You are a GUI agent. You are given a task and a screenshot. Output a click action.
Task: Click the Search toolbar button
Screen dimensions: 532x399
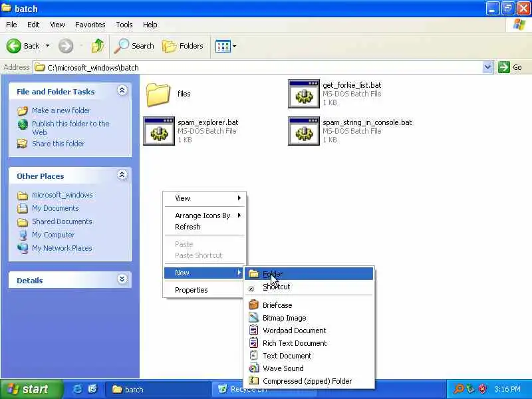[x=134, y=46]
